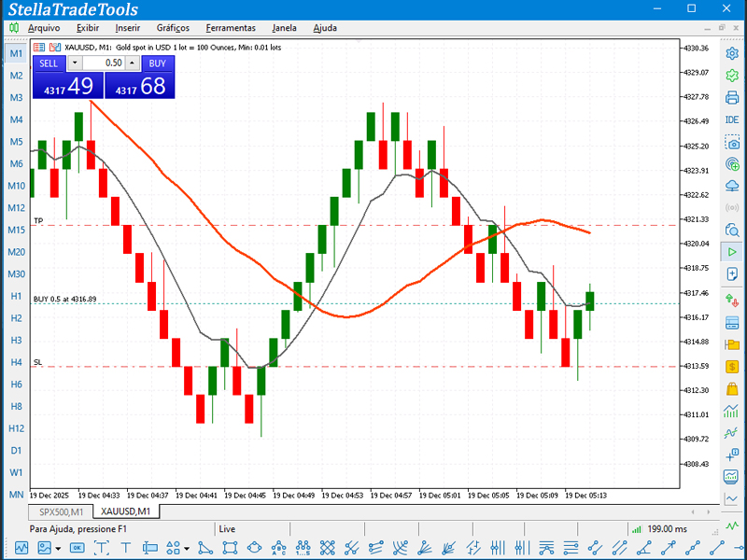Toggle the H1 timeframe button

(x=16, y=296)
